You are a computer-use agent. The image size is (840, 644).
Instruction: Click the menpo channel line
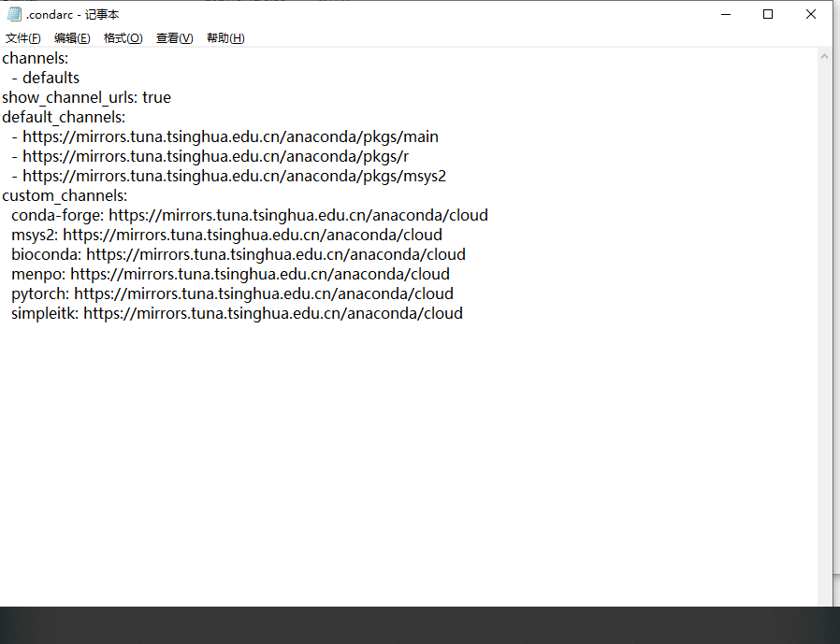click(x=230, y=274)
